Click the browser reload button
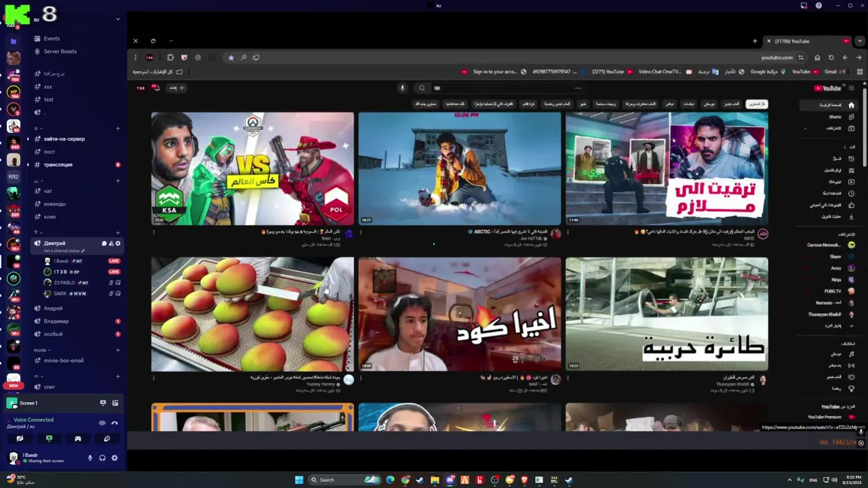The width and height of the screenshot is (868, 488). (831, 58)
